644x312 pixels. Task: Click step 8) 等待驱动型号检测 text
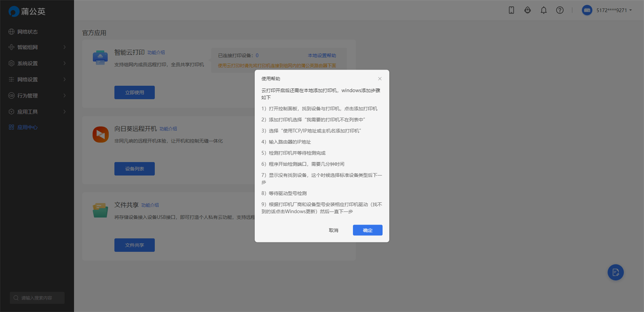(x=284, y=193)
